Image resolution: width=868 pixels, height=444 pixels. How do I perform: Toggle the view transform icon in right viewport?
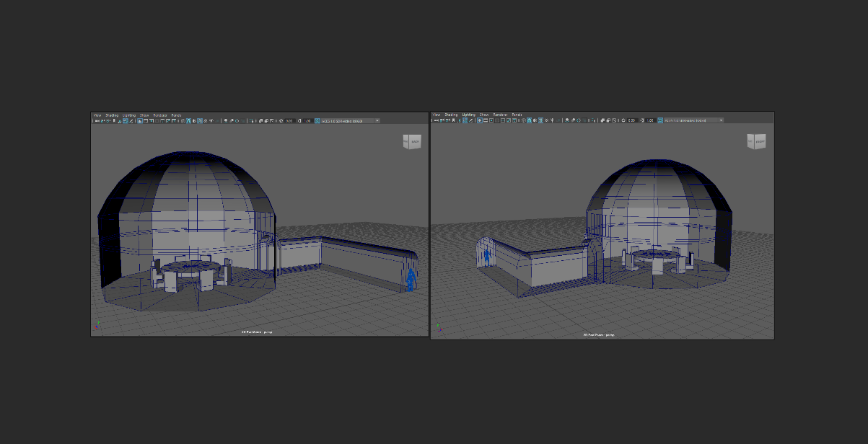click(x=659, y=120)
